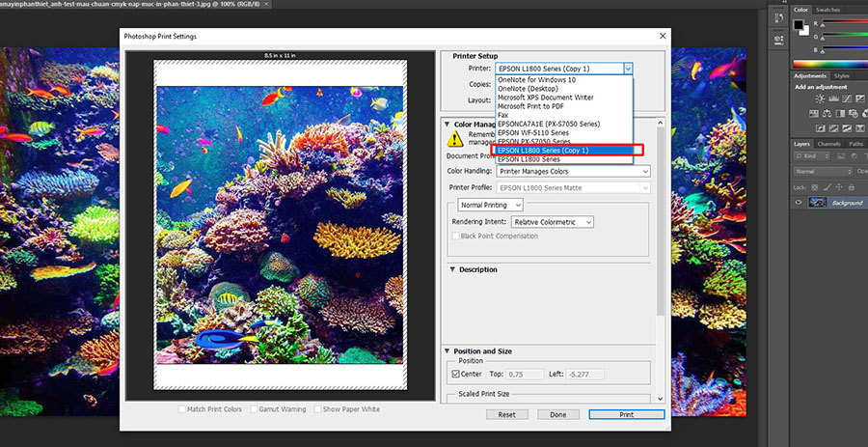
Task: Collapse the Position and Size section
Action: point(448,351)
